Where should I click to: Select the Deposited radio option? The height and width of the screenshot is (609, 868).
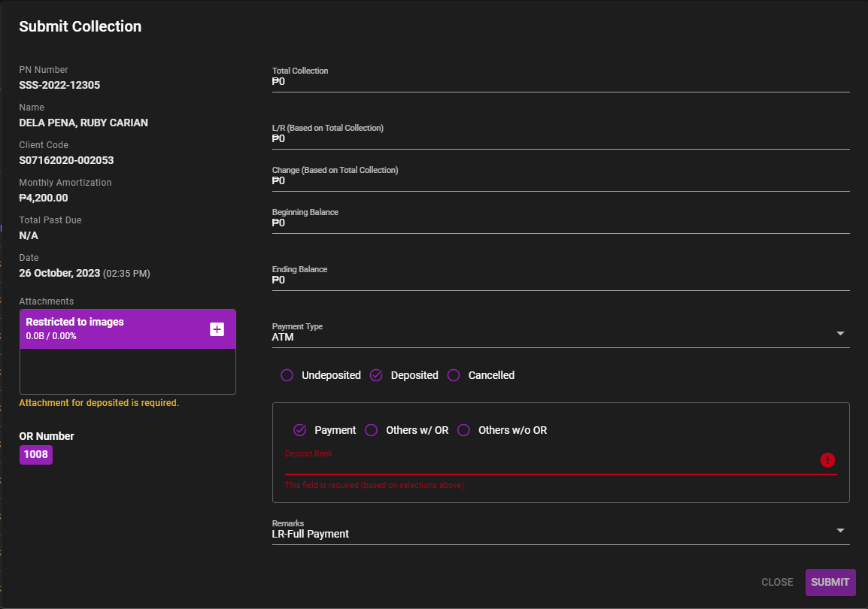tap(376, 375)
